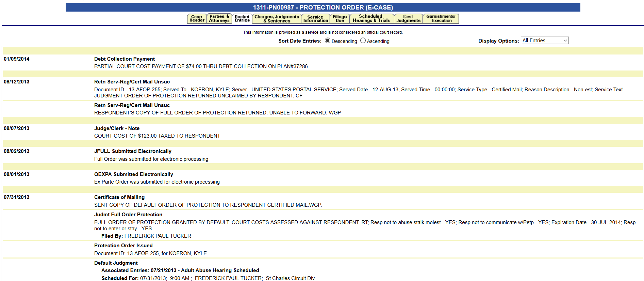Image resolution: width=644 pixels, height=281 pixels.
Task: Click Judmt Full Order Protection entry title
Action: [128, 215]
